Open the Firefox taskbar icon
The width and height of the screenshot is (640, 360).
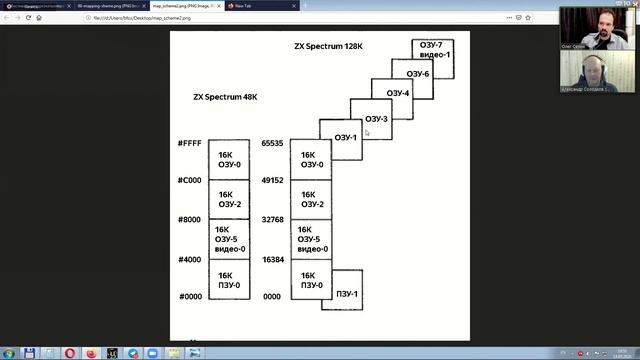91,353
